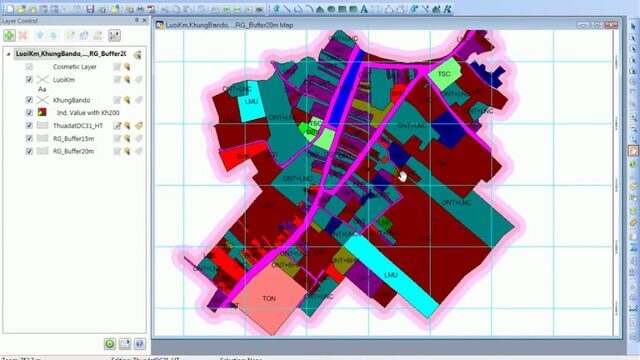This screenshot has width=640, height=360.
Task: Open the Text Style tool
Action: pos(447,9)
